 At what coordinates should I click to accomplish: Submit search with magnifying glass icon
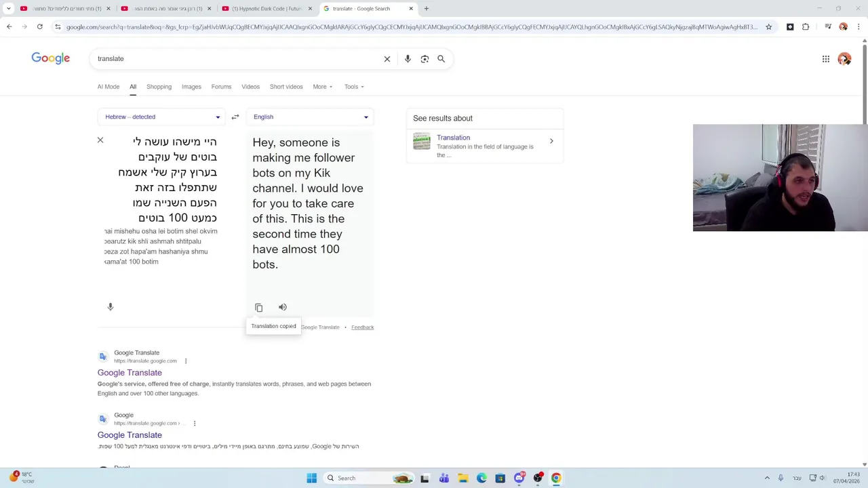click(441, 59)
